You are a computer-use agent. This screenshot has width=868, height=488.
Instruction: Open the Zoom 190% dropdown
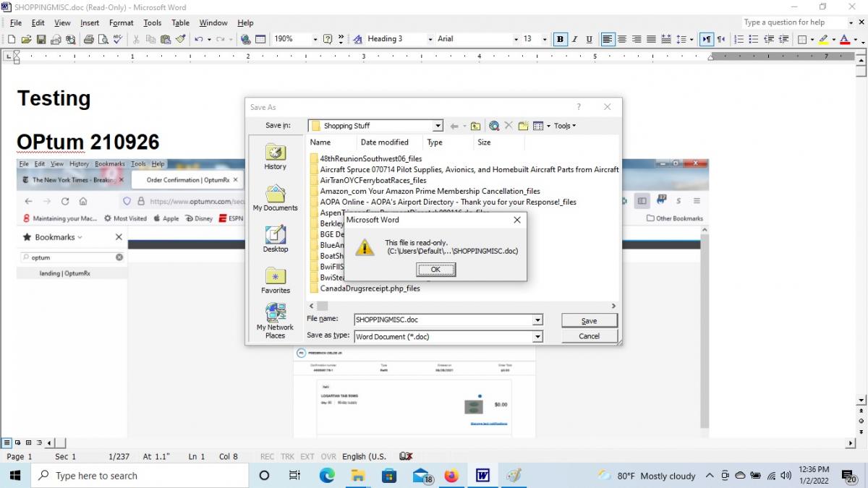[315, 39]
